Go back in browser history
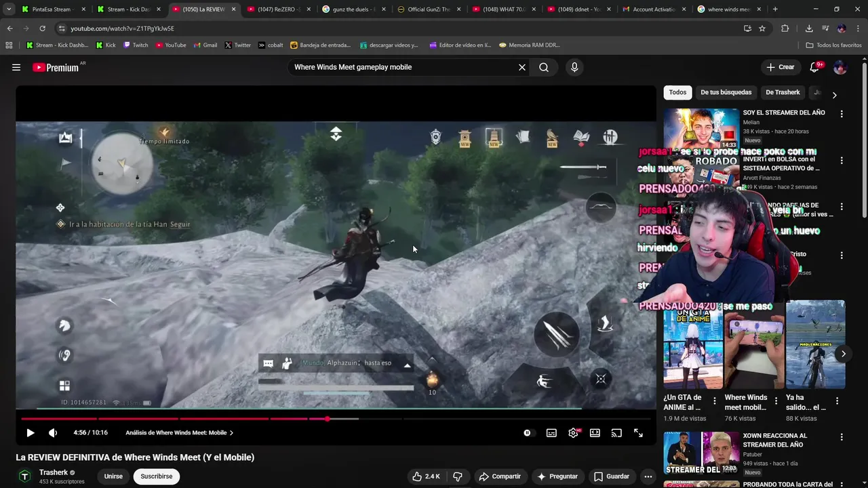Image resolution: width=868 pixels, height=488 pixels. point(9,28)
